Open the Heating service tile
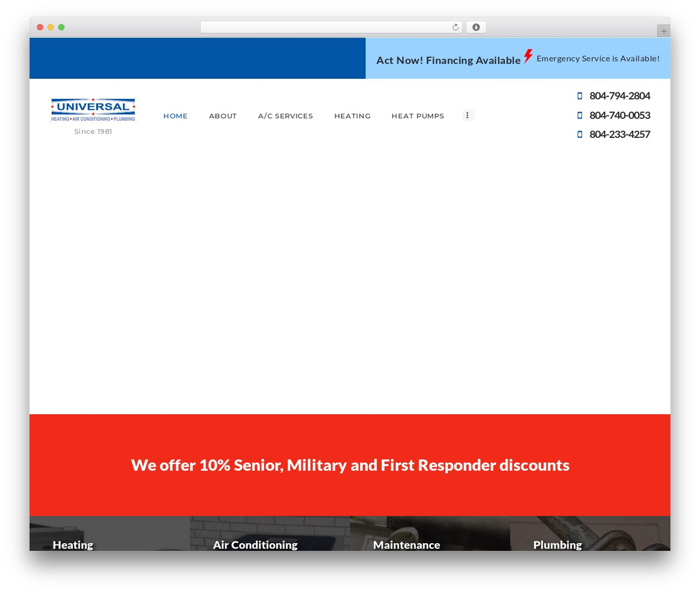This screenshot has width=700, height=593. 109,533
